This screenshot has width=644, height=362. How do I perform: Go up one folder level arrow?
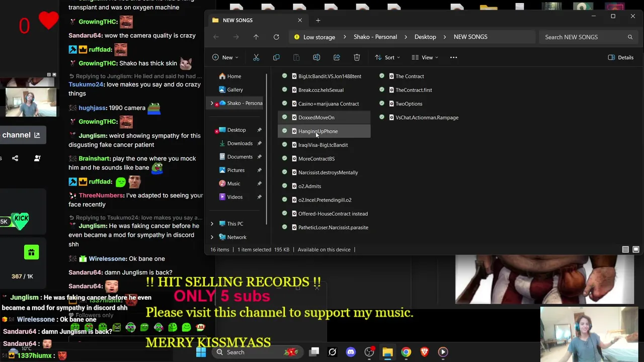tap(256, 37)
